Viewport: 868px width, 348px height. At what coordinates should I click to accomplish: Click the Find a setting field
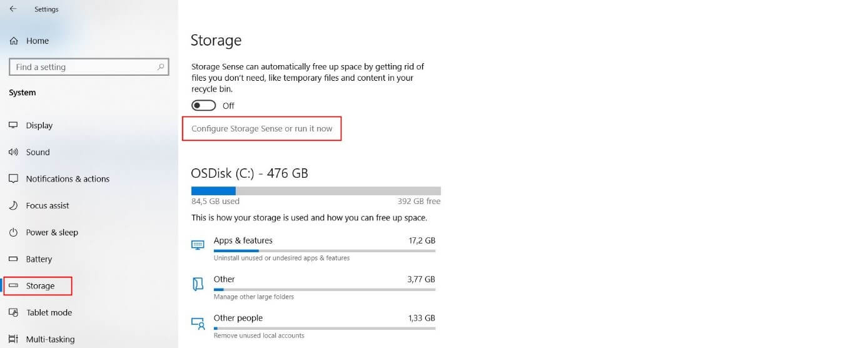(81, 67)
